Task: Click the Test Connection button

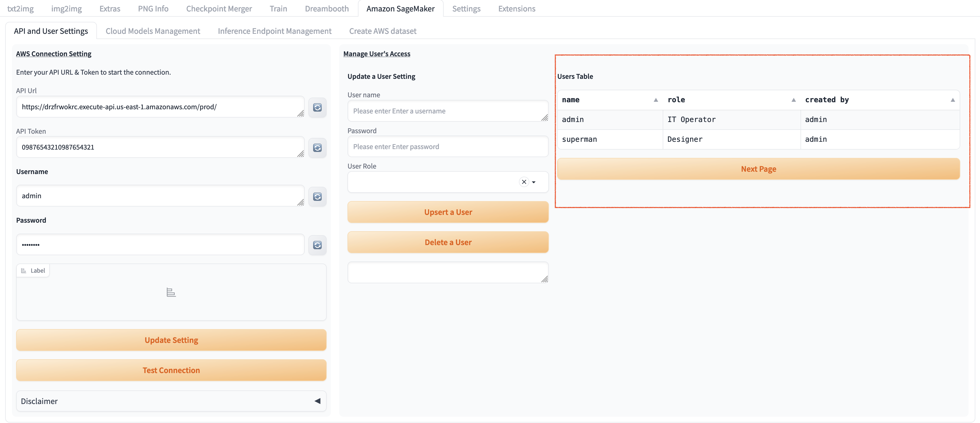Action: [171, 370]
